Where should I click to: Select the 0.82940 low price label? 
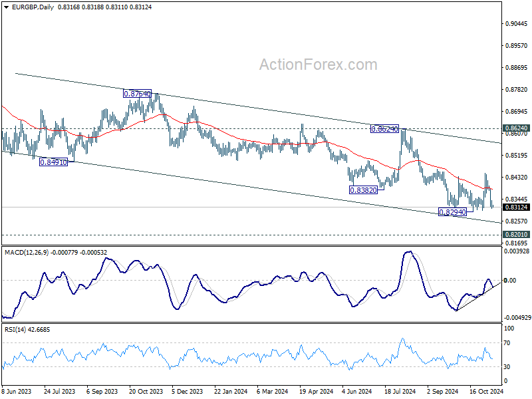pos(453,212)
